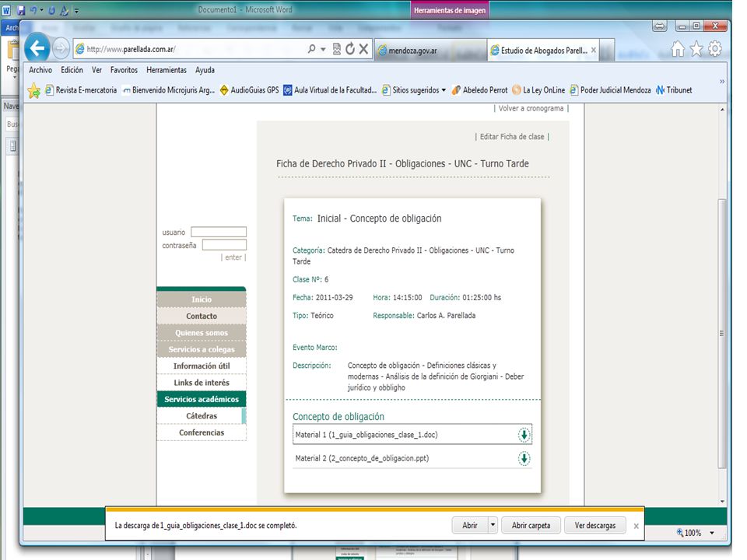Open Servicios a colegas in side menu
747x560 pixels.
pos(202,349)
